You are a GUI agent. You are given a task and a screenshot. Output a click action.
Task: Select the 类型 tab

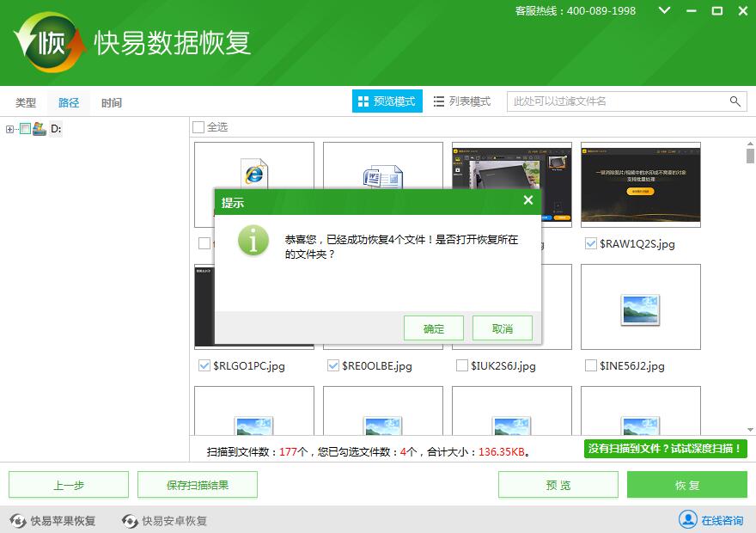click(26, 103)
